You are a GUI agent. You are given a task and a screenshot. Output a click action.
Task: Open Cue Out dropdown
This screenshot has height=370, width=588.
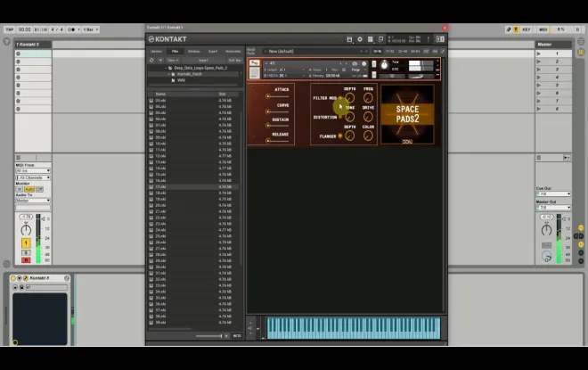(553, 194)
